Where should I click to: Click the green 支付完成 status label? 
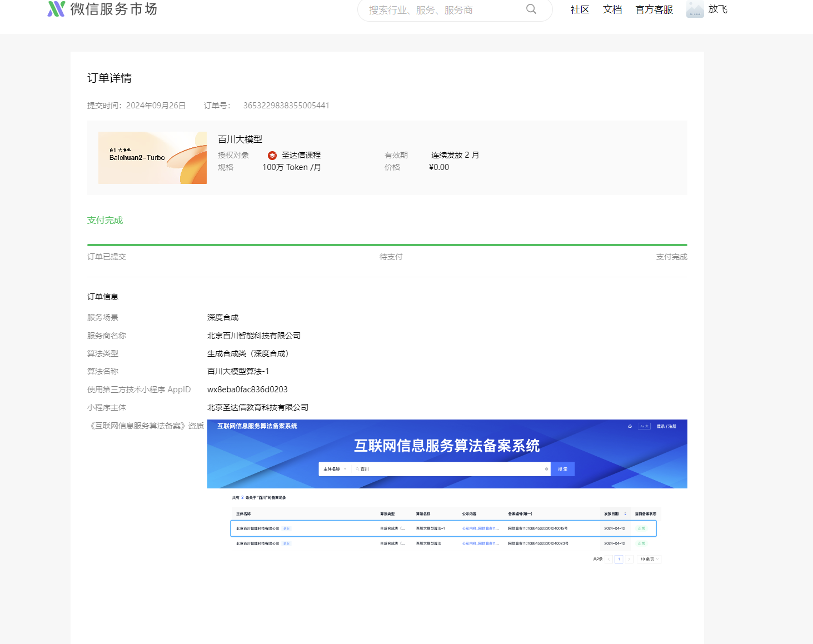point(105,221)
